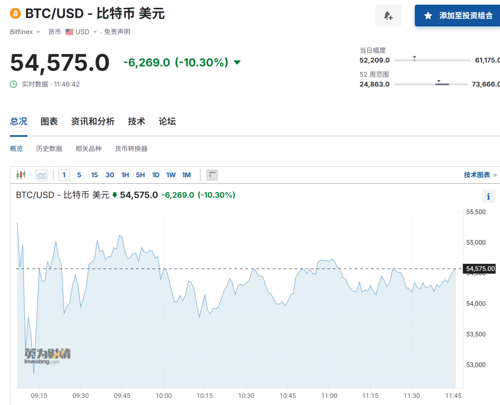This screenshot has height=405, width=500.
Task: Click the daily range slider marker
Action: [414, 58]
